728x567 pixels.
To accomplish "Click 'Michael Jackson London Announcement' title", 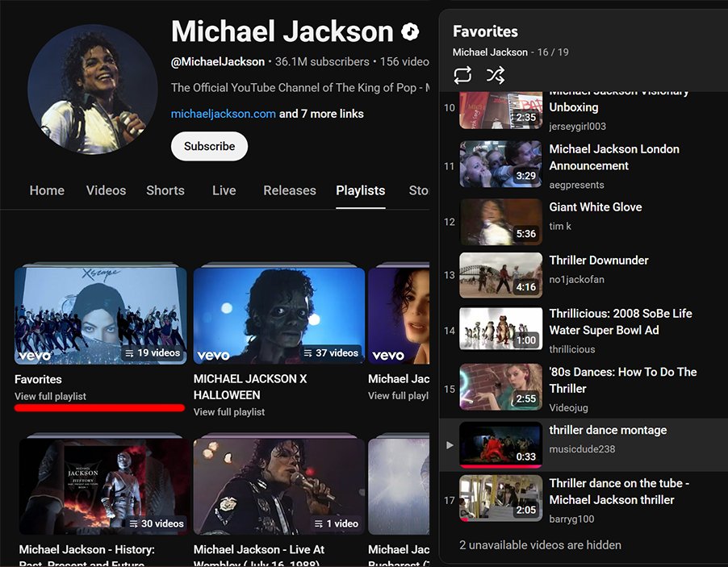I will click(x=614, y=157).
